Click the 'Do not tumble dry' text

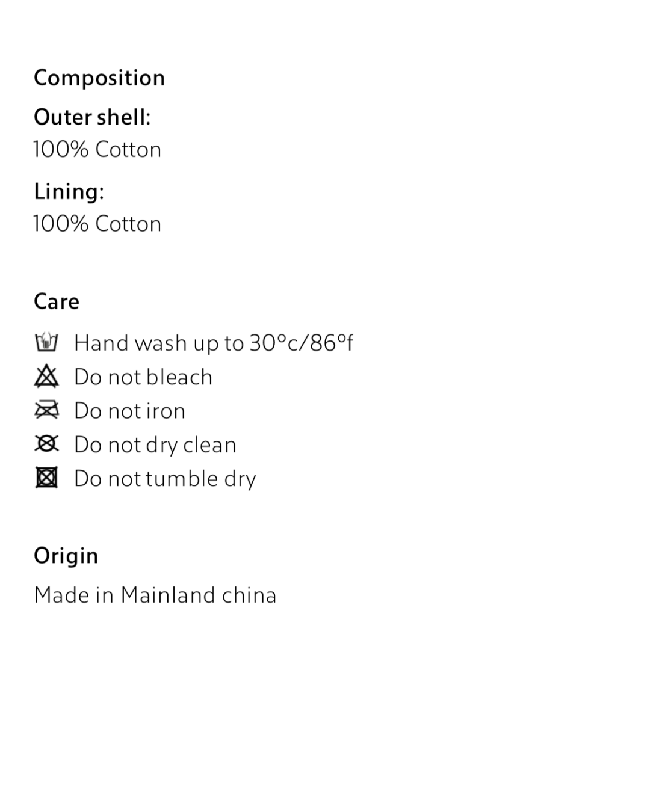(165, 479)
